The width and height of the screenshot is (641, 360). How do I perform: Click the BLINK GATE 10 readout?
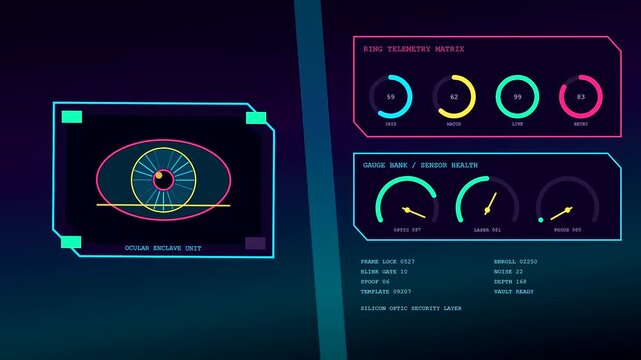[384, 272]
